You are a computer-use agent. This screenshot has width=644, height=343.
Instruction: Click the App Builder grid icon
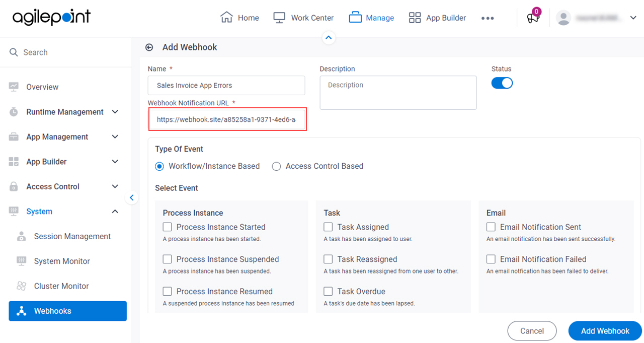[415, 18]
